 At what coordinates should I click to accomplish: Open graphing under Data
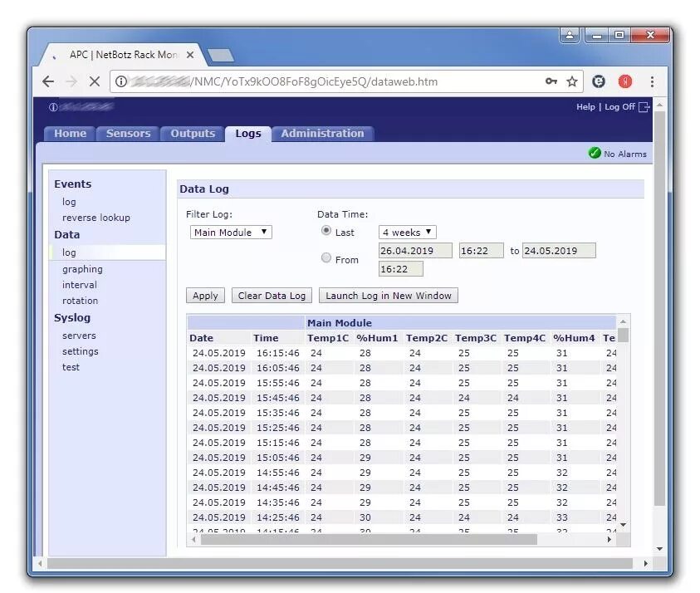(x=82, y=269)
